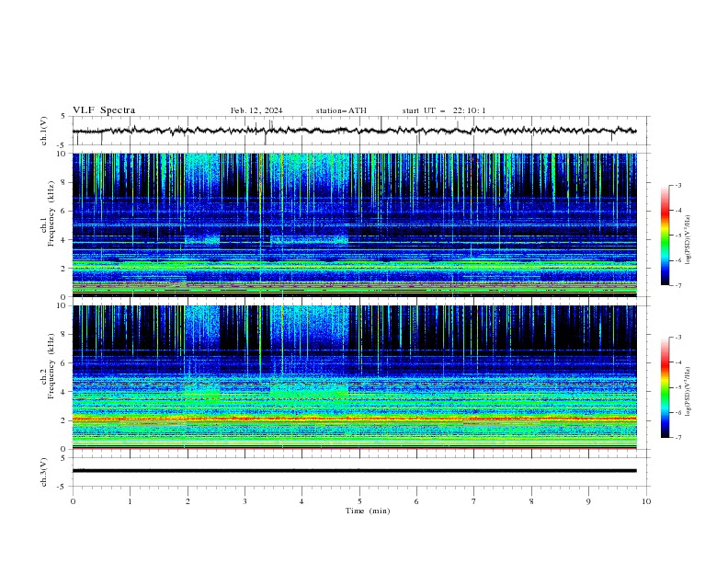Click the ch.1 spectrogram panel
The image size is (728, 563).
click(355, 224)
